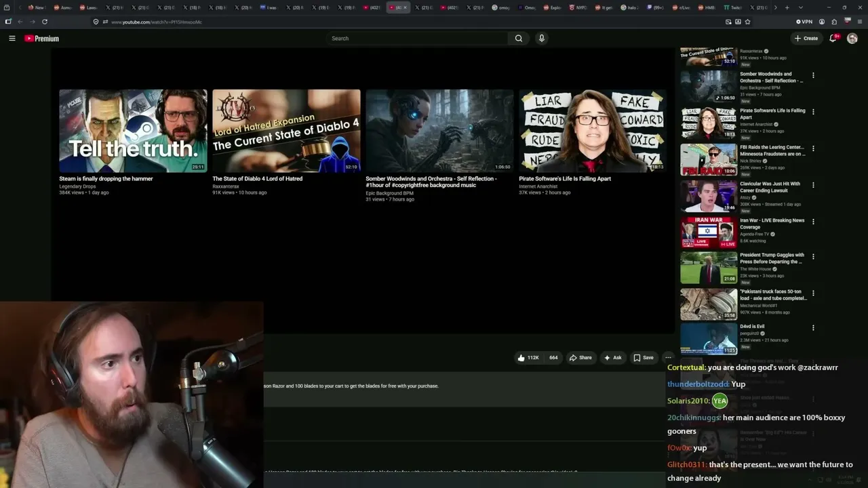The image size is (868, 488).
Task: Open 'President Trump Gaggles with' sidebar title
Action: [x=772, y=258]
